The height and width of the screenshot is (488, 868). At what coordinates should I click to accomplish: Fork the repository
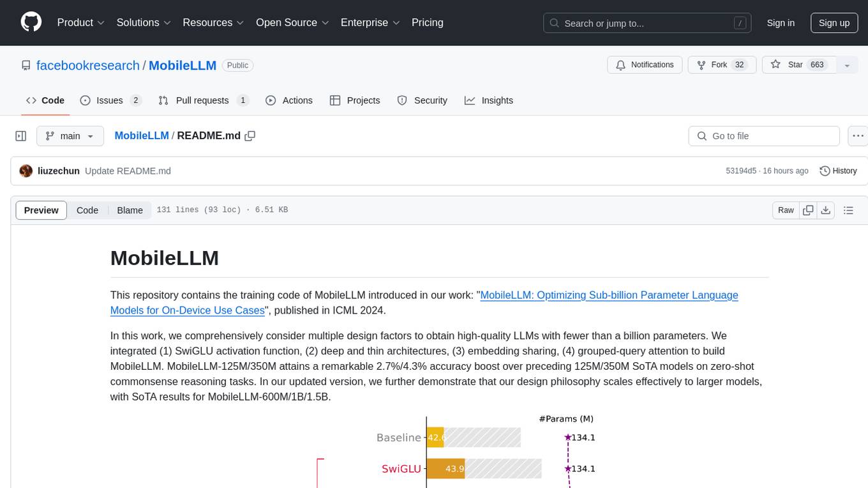[x=722, y=65]
